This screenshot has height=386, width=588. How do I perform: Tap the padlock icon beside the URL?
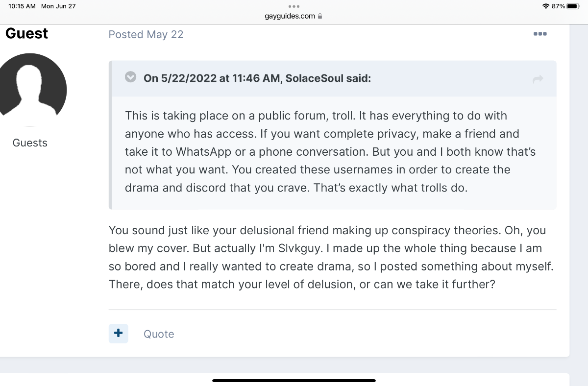point(320,16)
